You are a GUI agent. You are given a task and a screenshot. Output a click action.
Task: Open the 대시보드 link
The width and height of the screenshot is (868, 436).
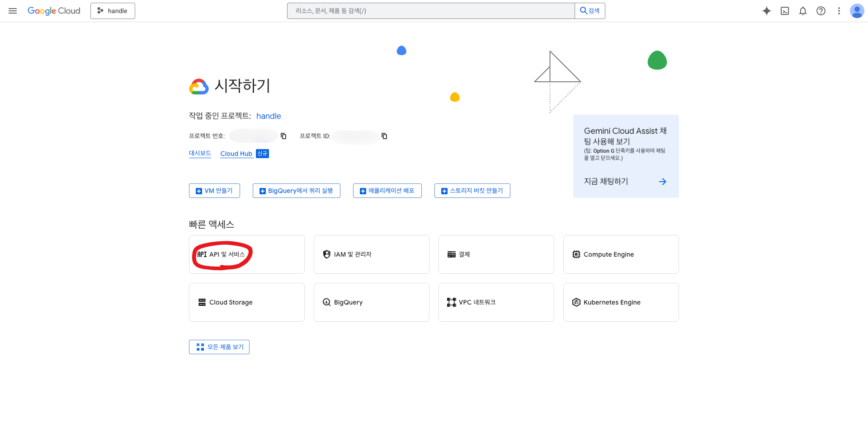coord(199,153)
